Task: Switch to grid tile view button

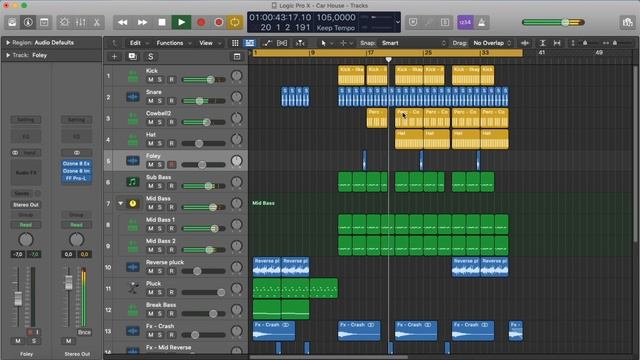Action: (235, 43)
